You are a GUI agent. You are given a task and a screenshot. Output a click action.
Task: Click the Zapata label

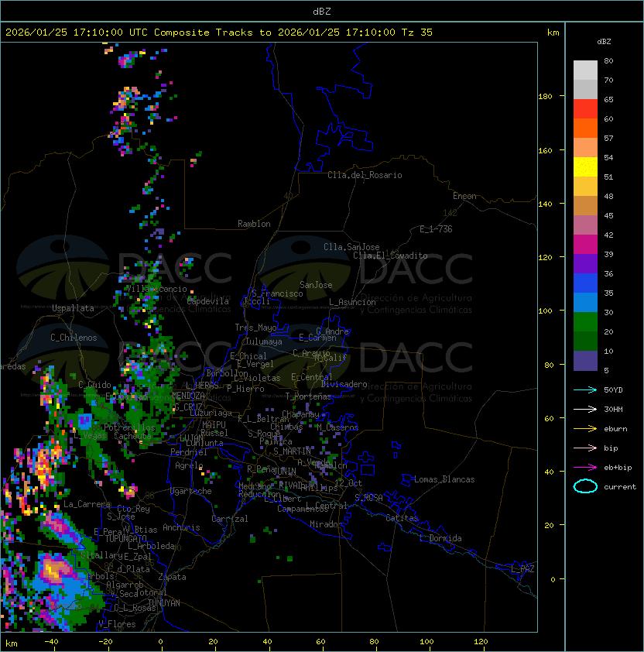pos(172,577)
